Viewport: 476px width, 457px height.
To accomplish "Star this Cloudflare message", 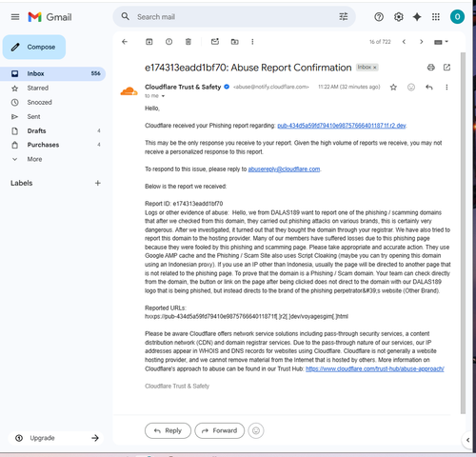I will pyautogui.click(x=393, y=87).
